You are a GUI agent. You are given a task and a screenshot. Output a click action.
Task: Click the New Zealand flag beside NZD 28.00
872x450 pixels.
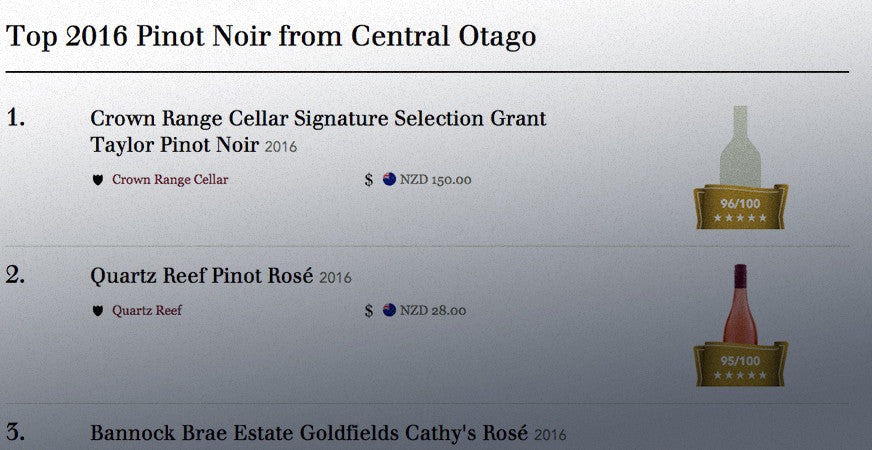(390, 311)
